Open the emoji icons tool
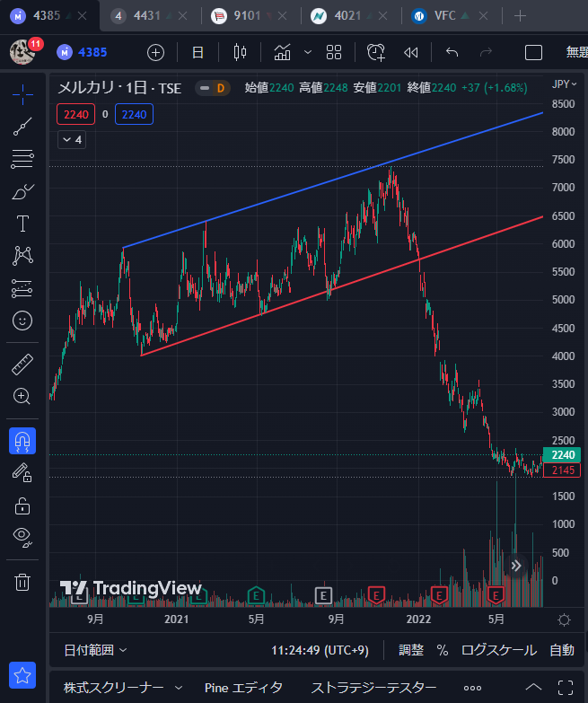Image resolution: width=588 pixels, height=703 pixels. tap(22, 321)
